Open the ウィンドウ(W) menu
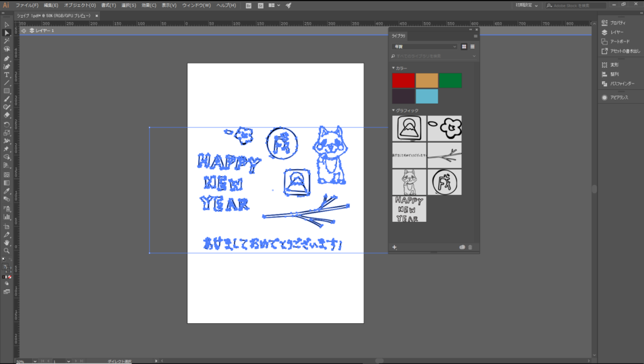 (x=196, y=5)
